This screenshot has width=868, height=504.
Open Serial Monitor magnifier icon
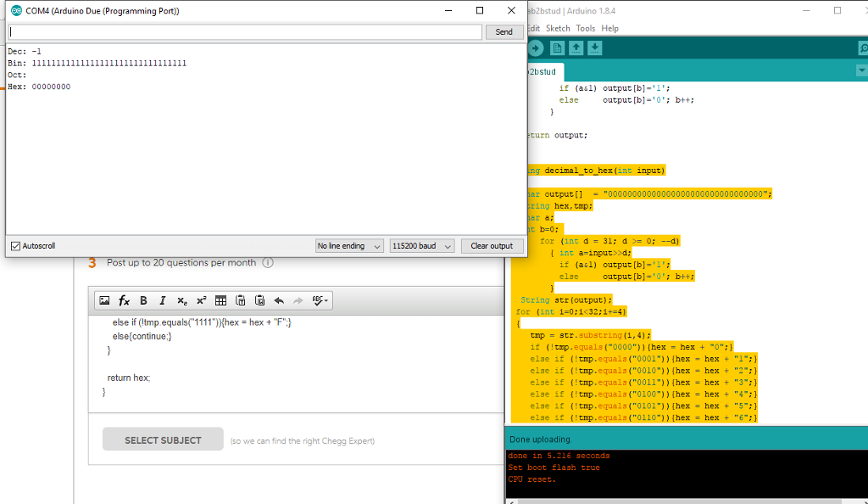[863, 48]
